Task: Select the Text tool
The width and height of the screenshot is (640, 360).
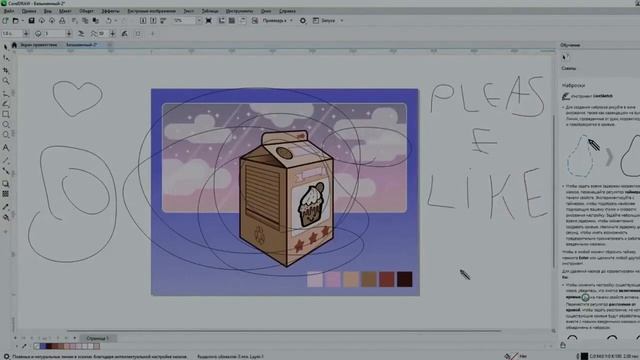Action: click(5, 147)
